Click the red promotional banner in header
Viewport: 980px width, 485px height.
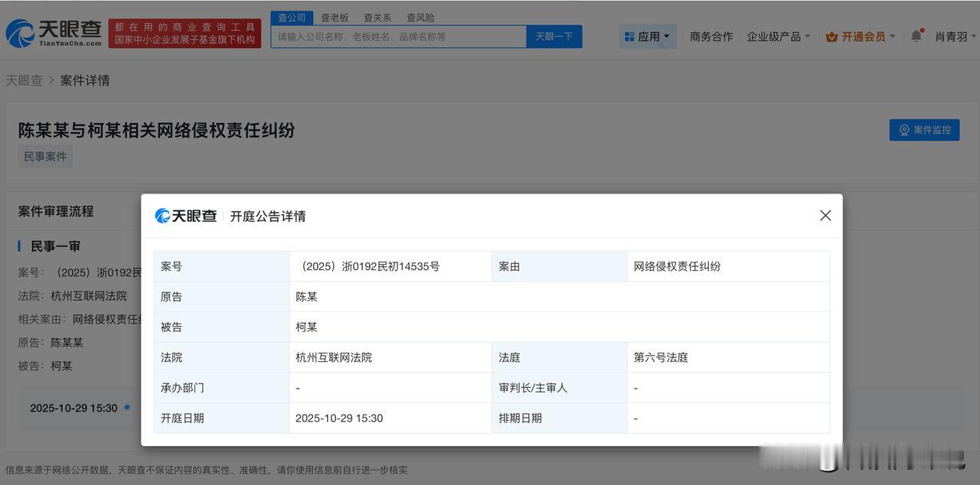coord(185,33)
